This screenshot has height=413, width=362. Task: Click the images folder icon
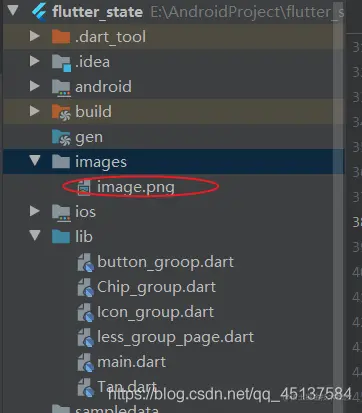(x=61, y=162)
